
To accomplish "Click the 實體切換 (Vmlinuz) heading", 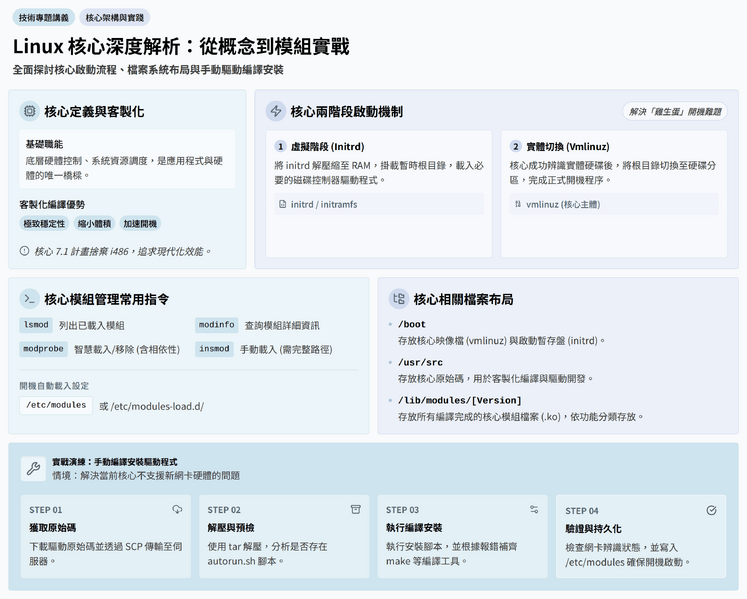I will click(x=567, y=147).
